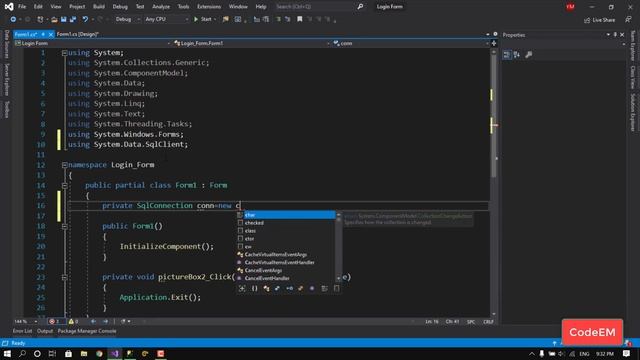Click the Visual Studio logo icon
Screen dimensions: 640x360
click(x=9, y=7)
